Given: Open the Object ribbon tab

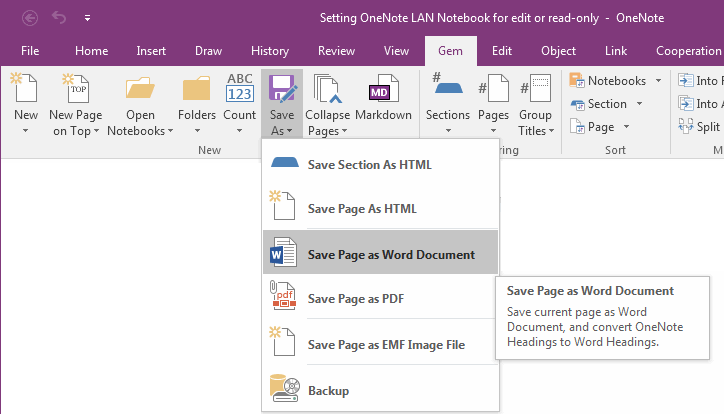Looking at the screenshot, I should click(558, 51).
